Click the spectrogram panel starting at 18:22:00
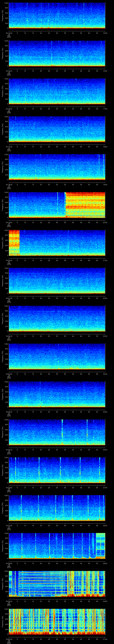The width and height of the screenshot is (114, 644). point(57,318)
